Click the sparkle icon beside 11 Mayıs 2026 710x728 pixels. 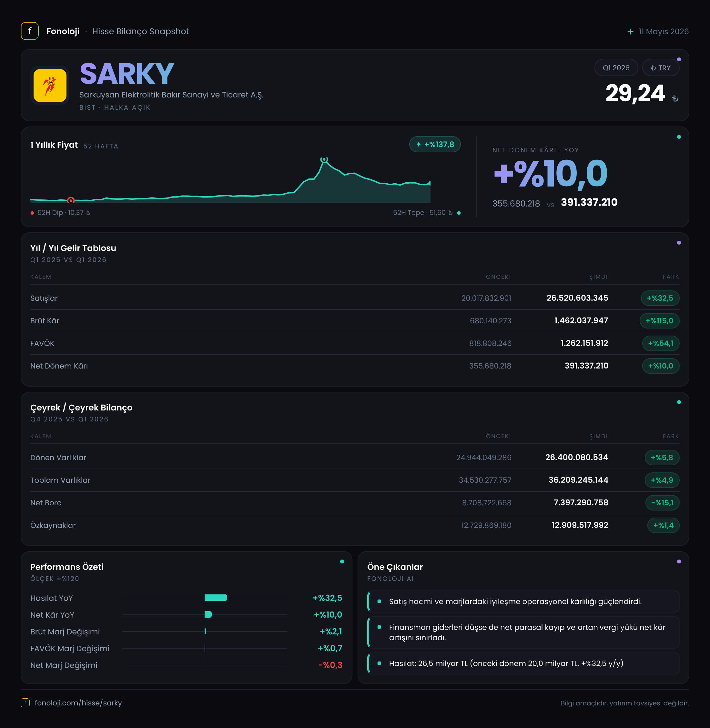click(x=630, y=32)
